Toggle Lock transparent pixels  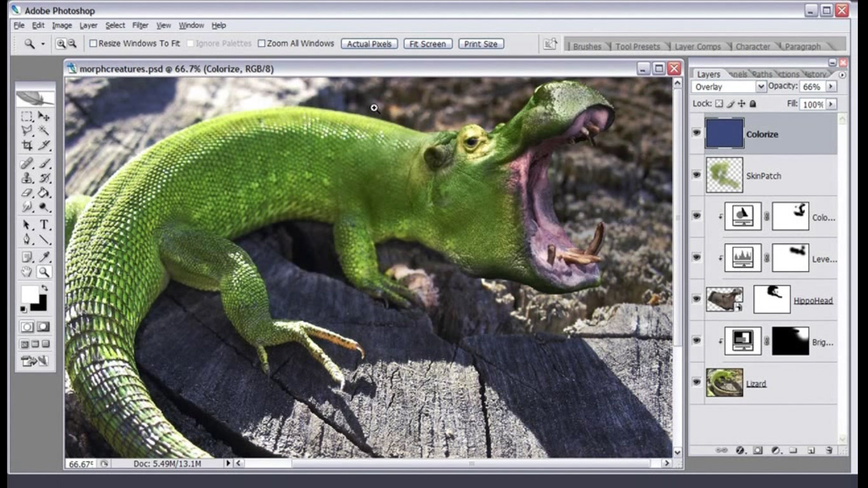tap(719, 104)
